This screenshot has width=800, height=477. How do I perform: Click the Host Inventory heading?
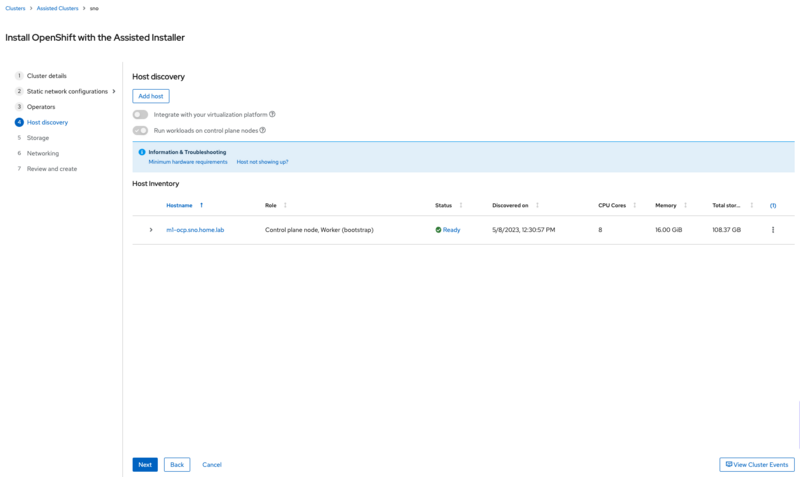click(156, 183)
